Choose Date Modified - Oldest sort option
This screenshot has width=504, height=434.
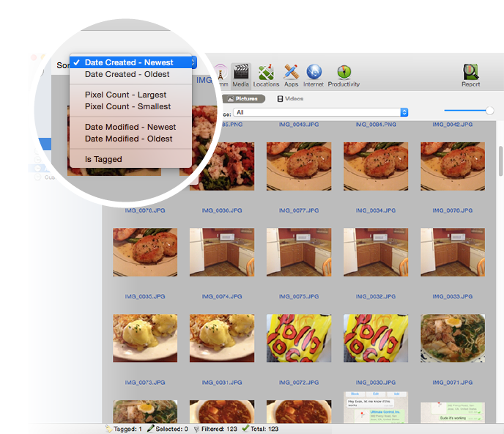[x=130, y=139]
